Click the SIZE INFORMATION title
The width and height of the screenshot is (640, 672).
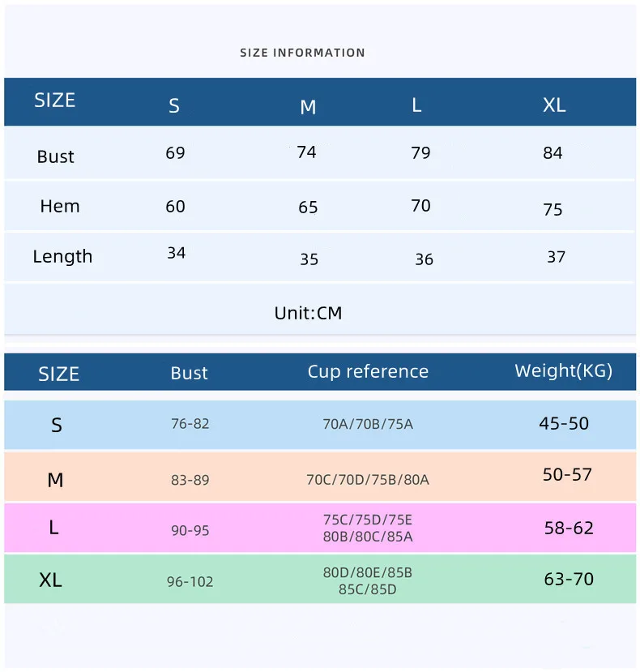point(302,53)
